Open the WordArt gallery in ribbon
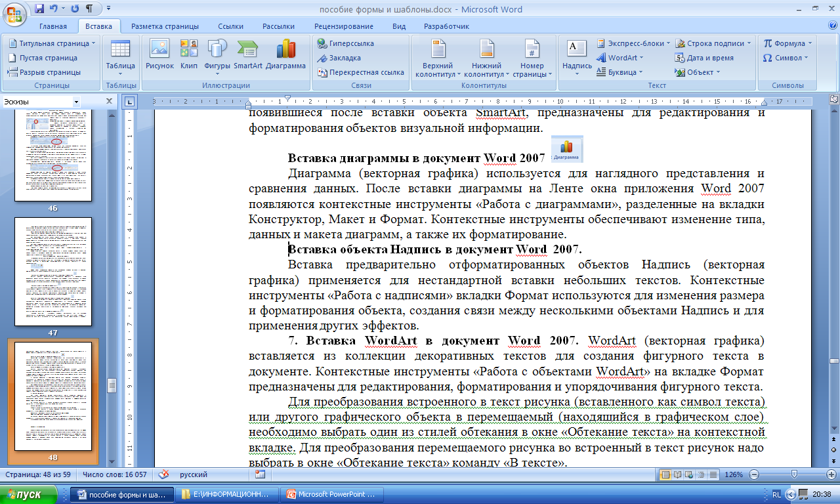The height and width of the screenshot is (504, 840). pos(620,58)
